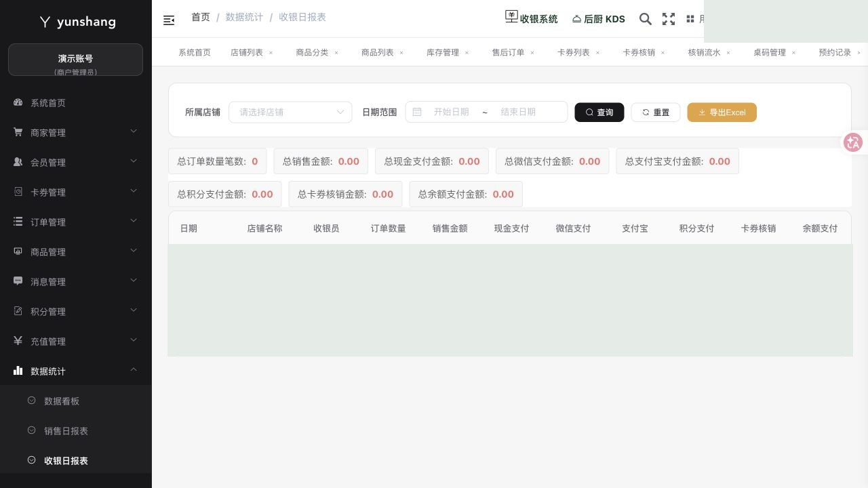Image resolution: width=868 pixels, height=488 pixels.
Task: Close the 卡券核销 tab
Action: pos(663,52)
